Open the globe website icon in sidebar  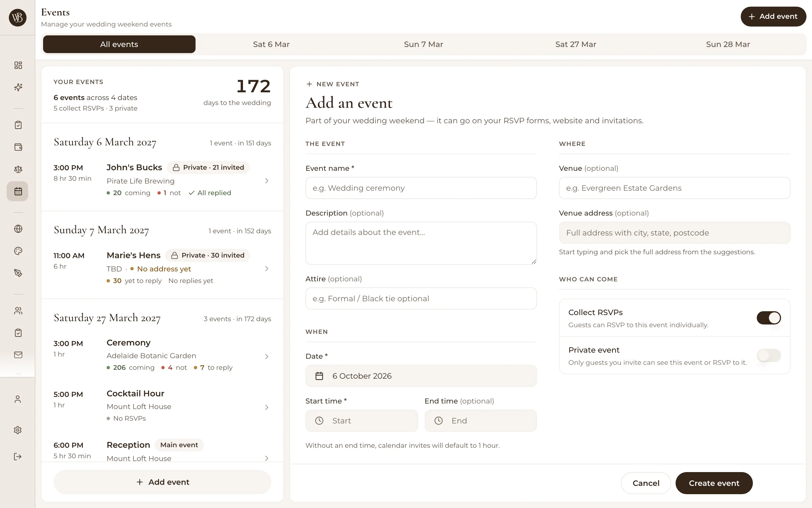point(18,229)
